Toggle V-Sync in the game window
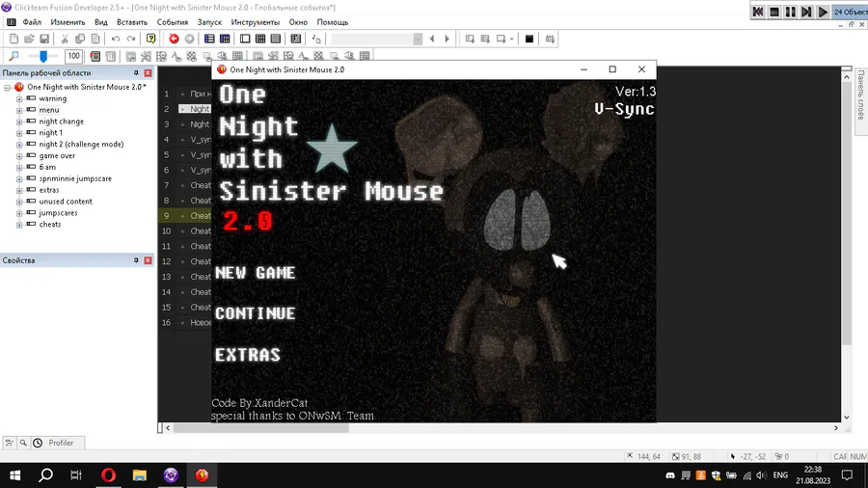868x488 pixels. [624, 109]
